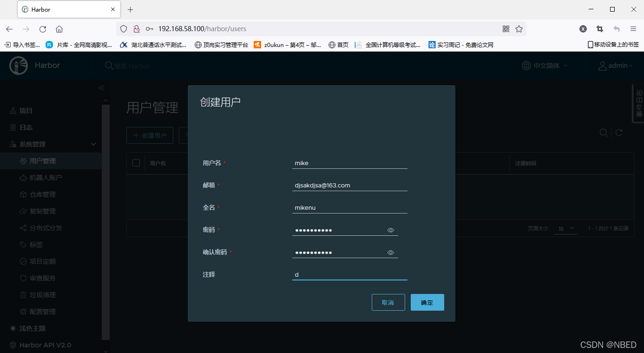The width and height of the screenshot is (644, 353).
Task: Click the 注释 comment input field
Action: tap(349, 274)
